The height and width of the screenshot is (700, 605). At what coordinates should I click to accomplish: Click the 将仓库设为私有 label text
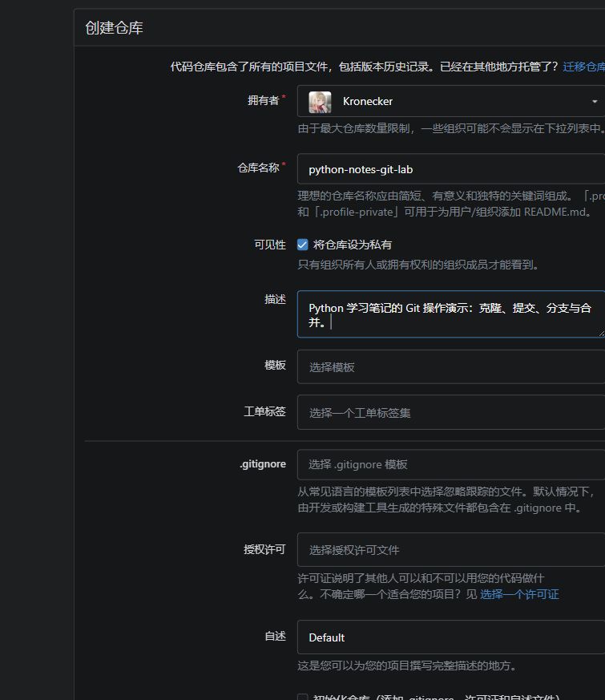coord(353,245)
